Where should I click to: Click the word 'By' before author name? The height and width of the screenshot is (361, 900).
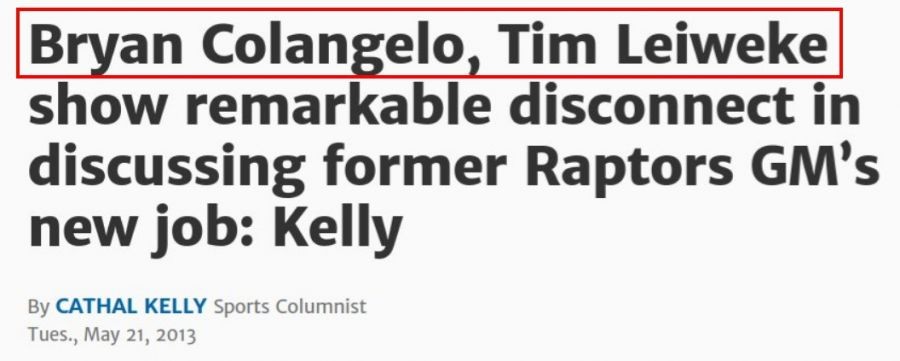(39, 307)
